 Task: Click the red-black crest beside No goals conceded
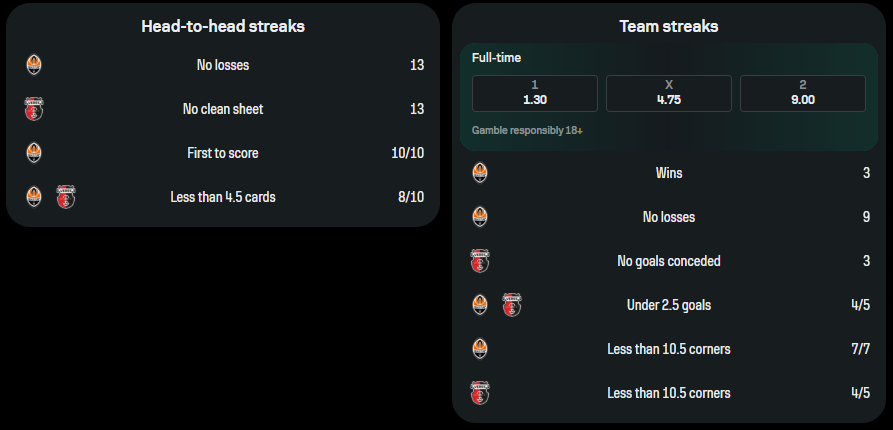pos(480,261)
